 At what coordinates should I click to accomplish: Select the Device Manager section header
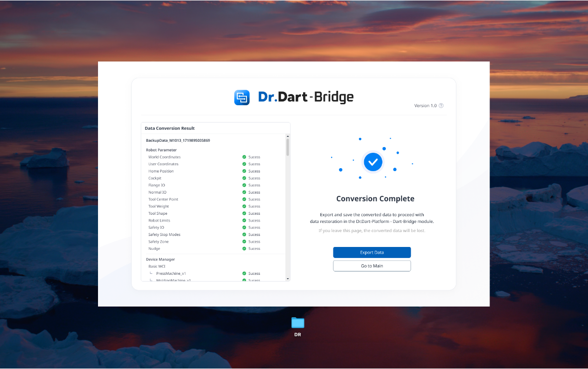tap(160, 259)
